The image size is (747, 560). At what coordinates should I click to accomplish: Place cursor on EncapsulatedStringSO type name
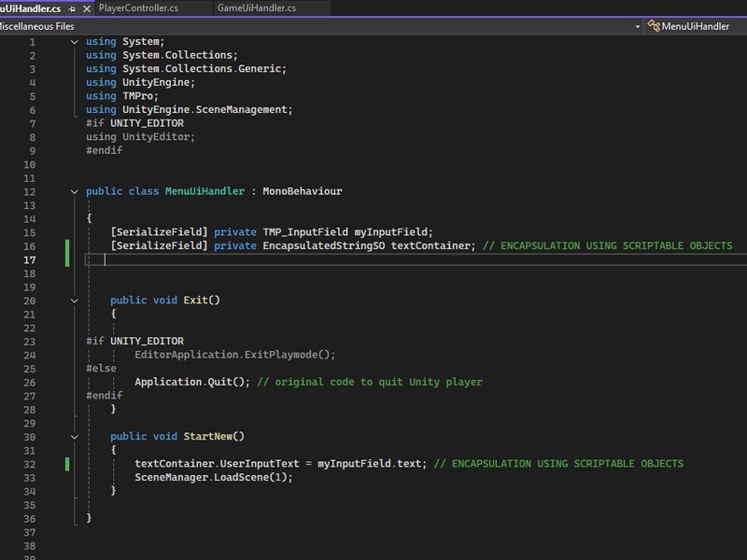324,245
